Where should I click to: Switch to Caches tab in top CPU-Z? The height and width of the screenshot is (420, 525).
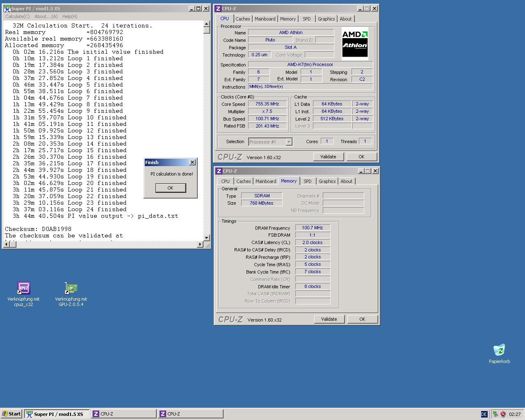(x=243, y=19)
